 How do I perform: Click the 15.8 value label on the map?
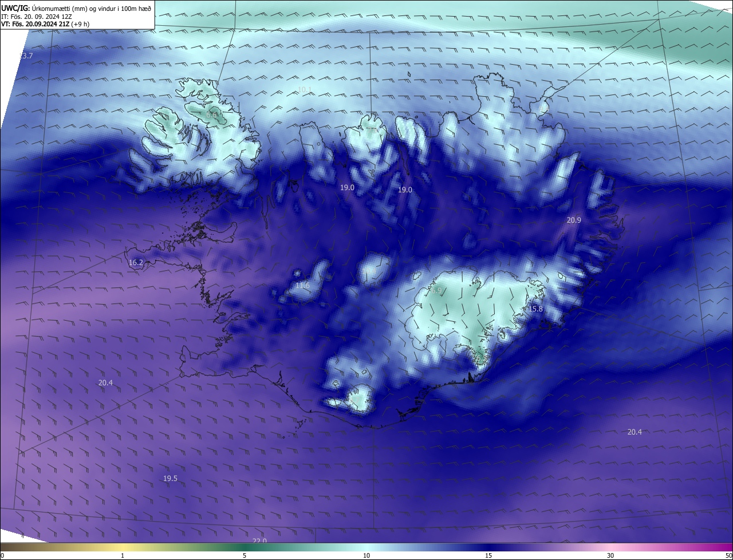point(535,309)
